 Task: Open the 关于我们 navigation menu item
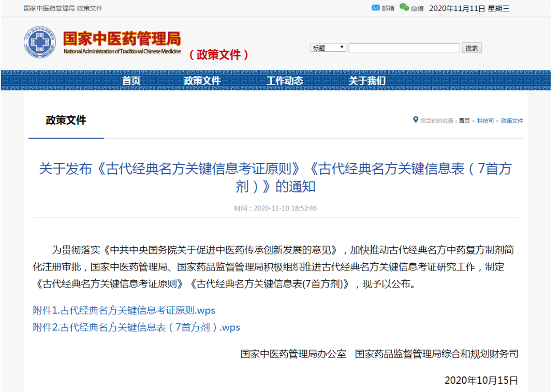[367, 81]
